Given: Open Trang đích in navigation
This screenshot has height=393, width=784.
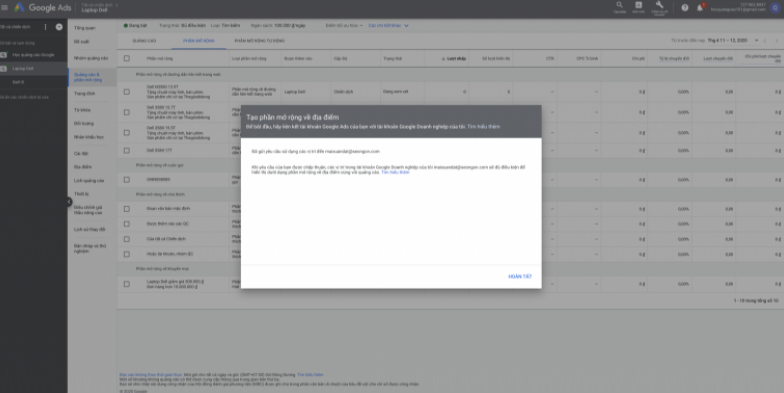Looking at the screenshot, I should (x=84, y=94).
